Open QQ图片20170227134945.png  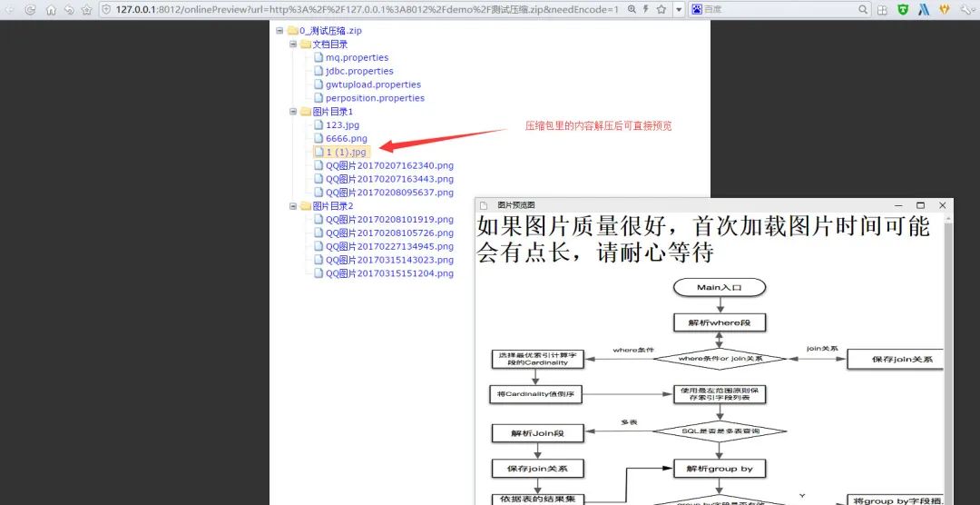click(389, 246)
